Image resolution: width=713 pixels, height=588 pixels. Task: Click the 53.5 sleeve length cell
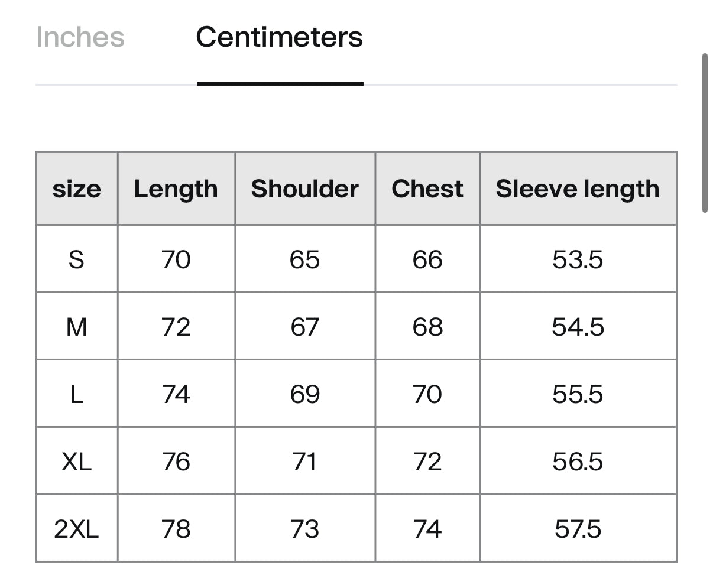click(578, 259)
